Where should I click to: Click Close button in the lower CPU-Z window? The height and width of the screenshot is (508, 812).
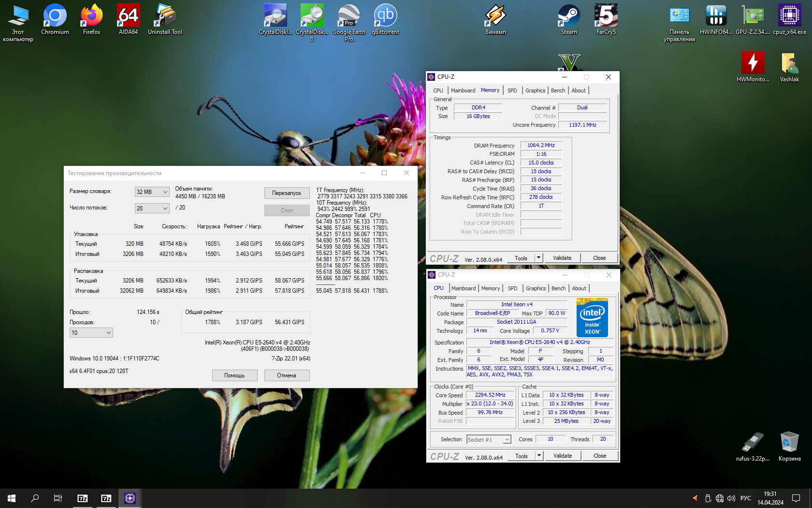[x=600, y=456]
